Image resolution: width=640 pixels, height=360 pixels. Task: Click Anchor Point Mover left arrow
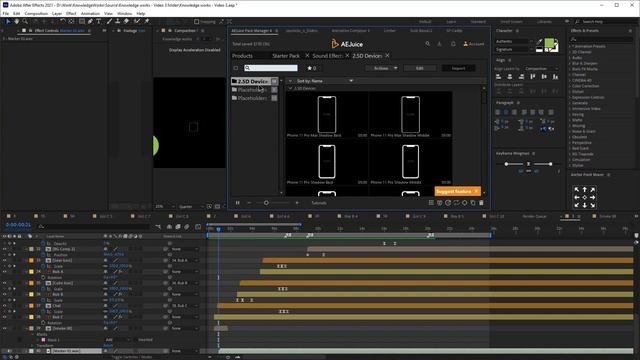(x=577, y=198)
